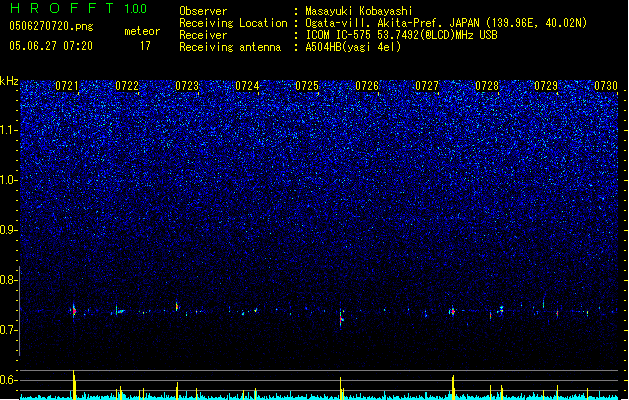Click the receiver text ICOM IC-575
Screen dimensions: 629x400
339,35
